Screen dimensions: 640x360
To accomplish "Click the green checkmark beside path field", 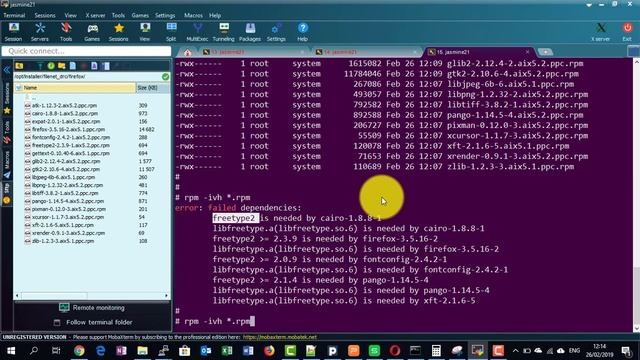I will (165, 76).
